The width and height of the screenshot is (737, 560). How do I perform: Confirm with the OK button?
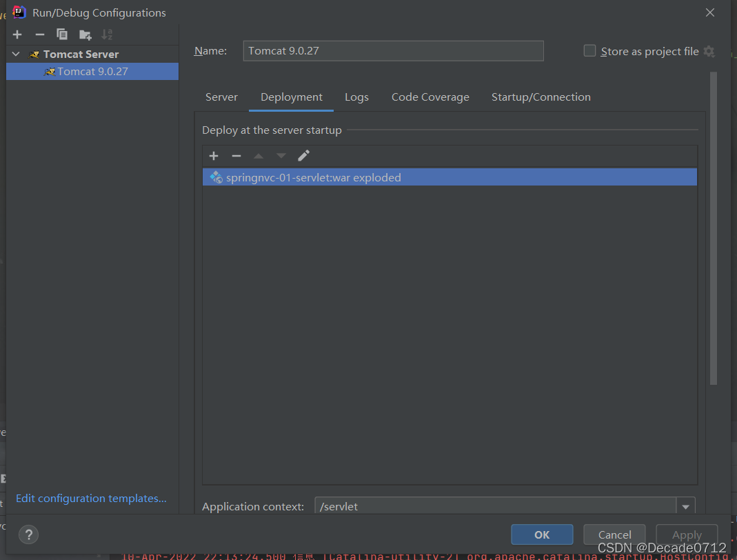[x=542, y=534]
